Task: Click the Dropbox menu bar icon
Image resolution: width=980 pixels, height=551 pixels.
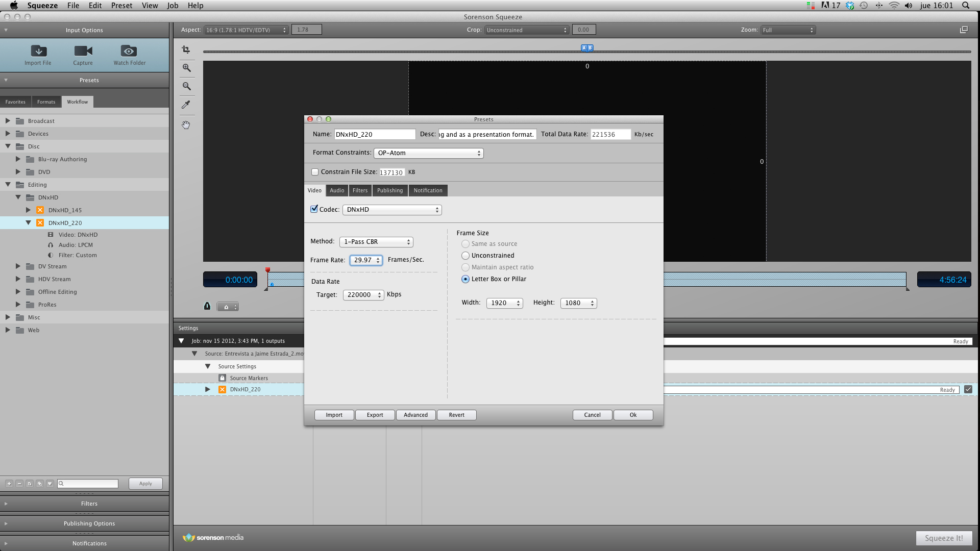Action: pos(850,6)
